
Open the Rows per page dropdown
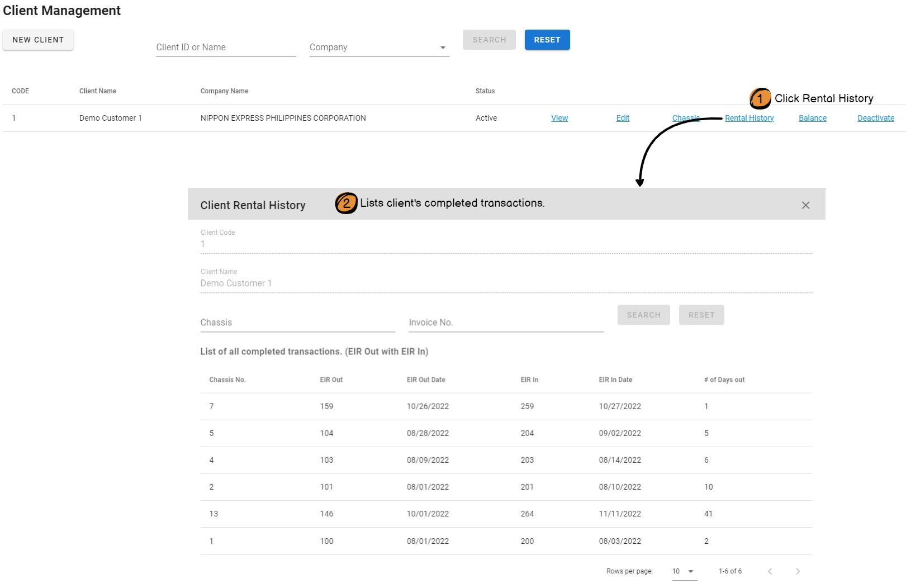[684, 571]
